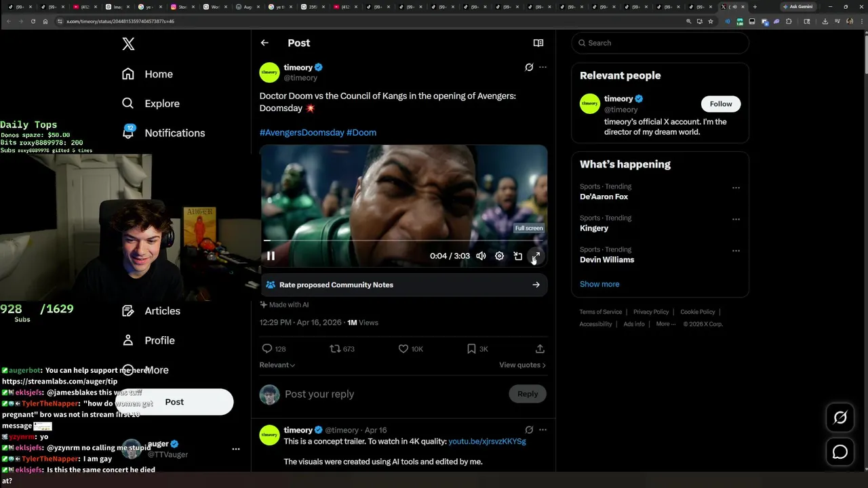Open more options on timeory reply
Image resolution: width=868 pixels, height=488 pixels.
pyautogui.click(x=542, y=430)
